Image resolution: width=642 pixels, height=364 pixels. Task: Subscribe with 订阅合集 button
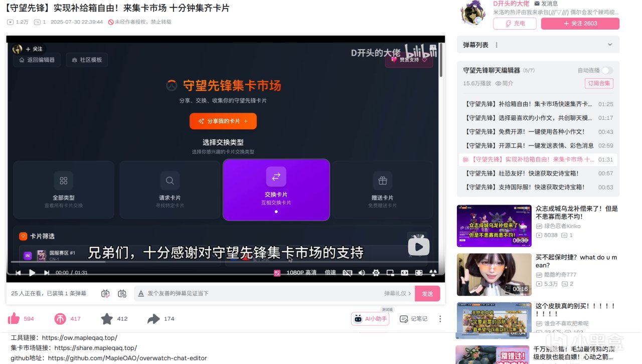pos(599,83)
